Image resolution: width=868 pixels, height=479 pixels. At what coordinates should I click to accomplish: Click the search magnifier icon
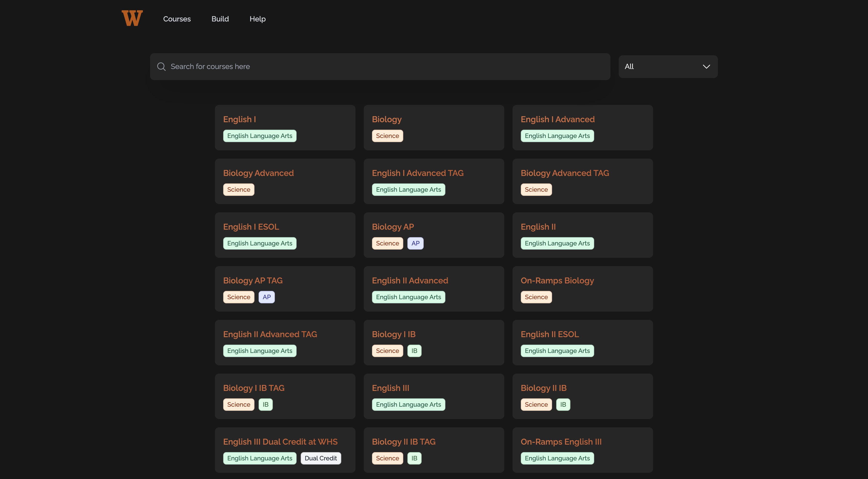tap(161, 67)
